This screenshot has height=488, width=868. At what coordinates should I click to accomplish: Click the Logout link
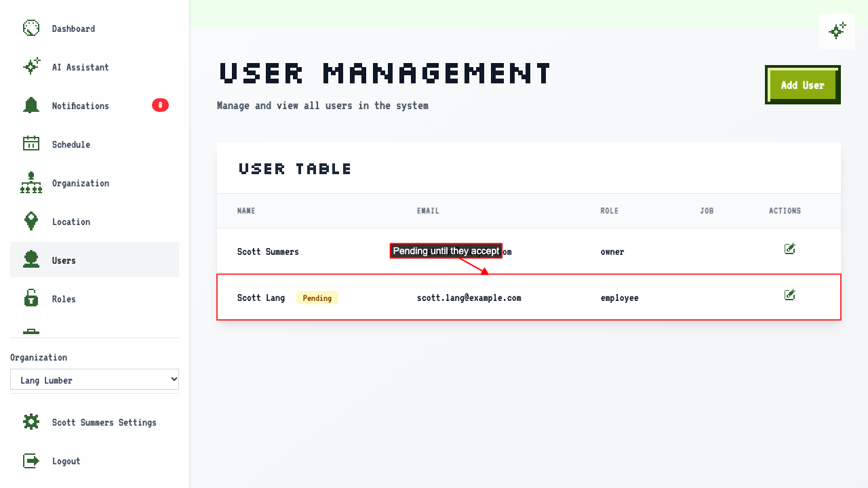94,461
